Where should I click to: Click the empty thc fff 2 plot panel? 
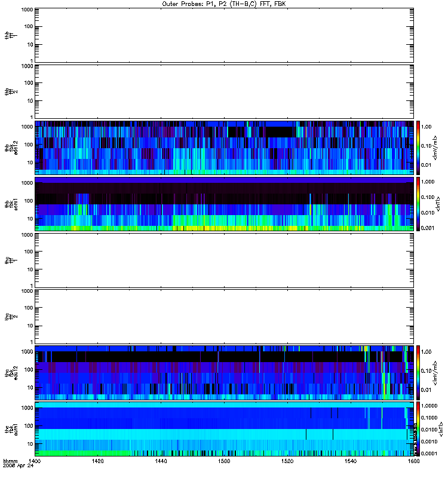point(225,317)
